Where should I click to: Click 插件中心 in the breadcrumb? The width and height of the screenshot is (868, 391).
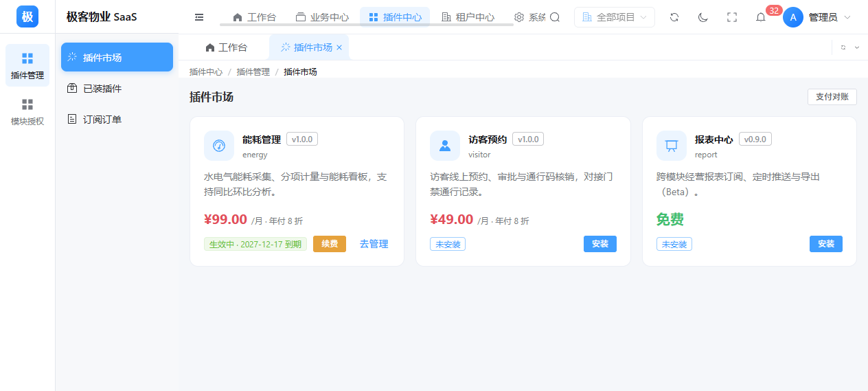tap(206, 71)
